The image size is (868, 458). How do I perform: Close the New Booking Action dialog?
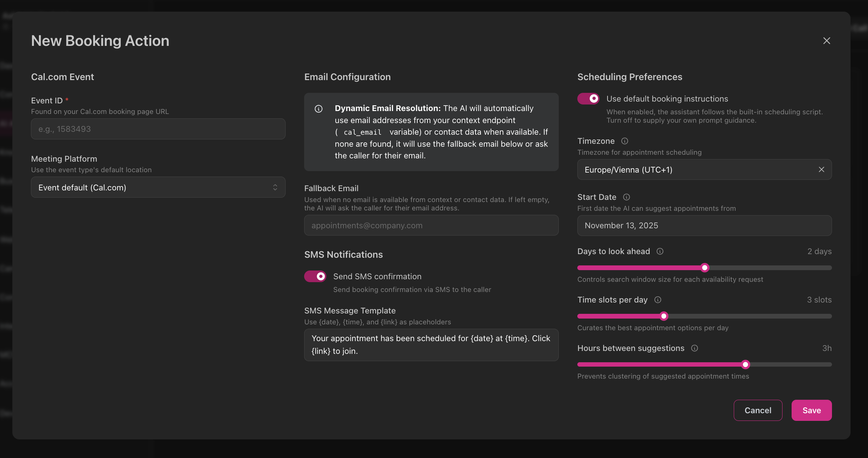click(827, 41)
